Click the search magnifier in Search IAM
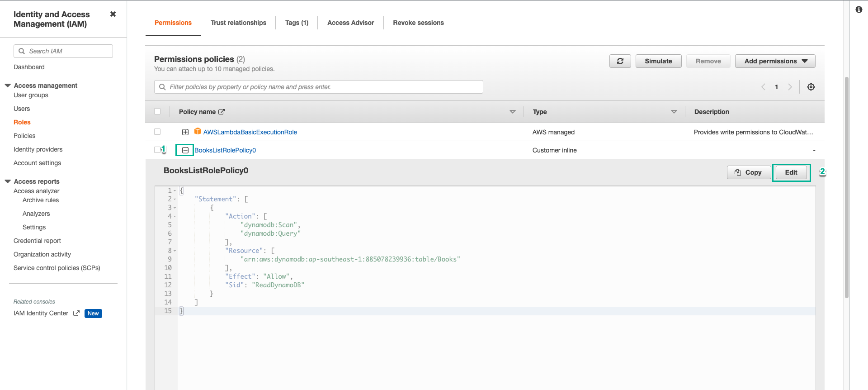This screenshot has height=390, width=868. (22, 51)
